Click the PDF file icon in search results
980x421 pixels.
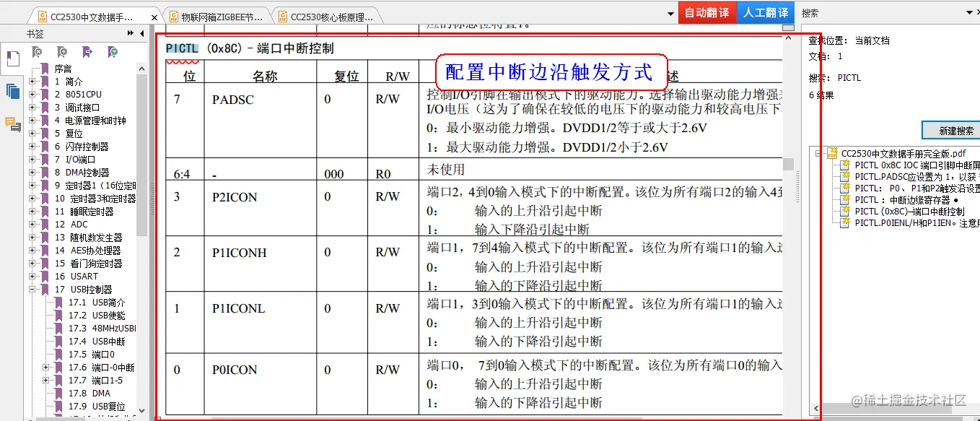click(832, 154)
